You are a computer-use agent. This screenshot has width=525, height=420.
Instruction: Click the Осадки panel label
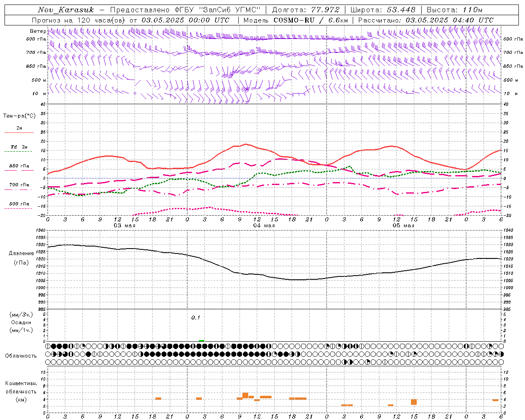(x=21, y=322)
